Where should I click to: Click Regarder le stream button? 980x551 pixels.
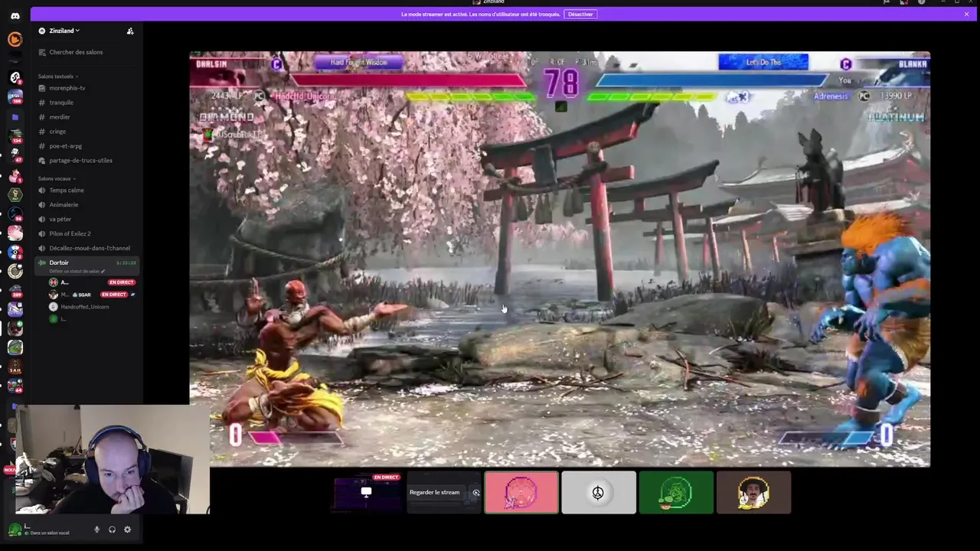(435, 492)
